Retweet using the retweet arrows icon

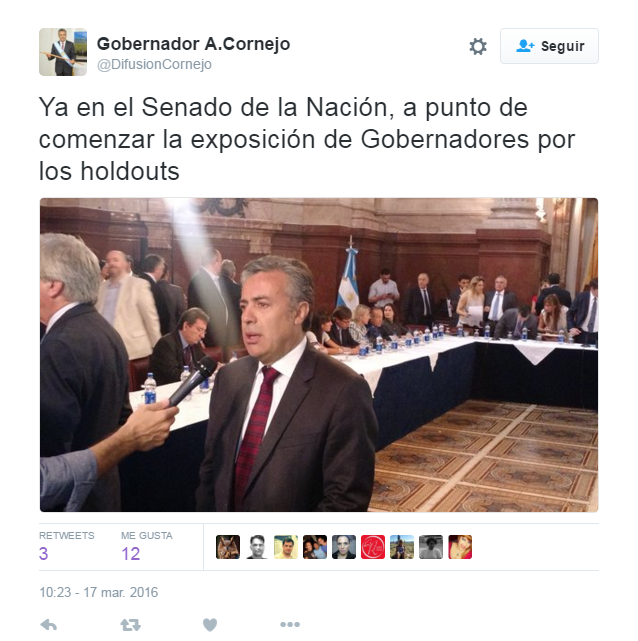(130, 624)
